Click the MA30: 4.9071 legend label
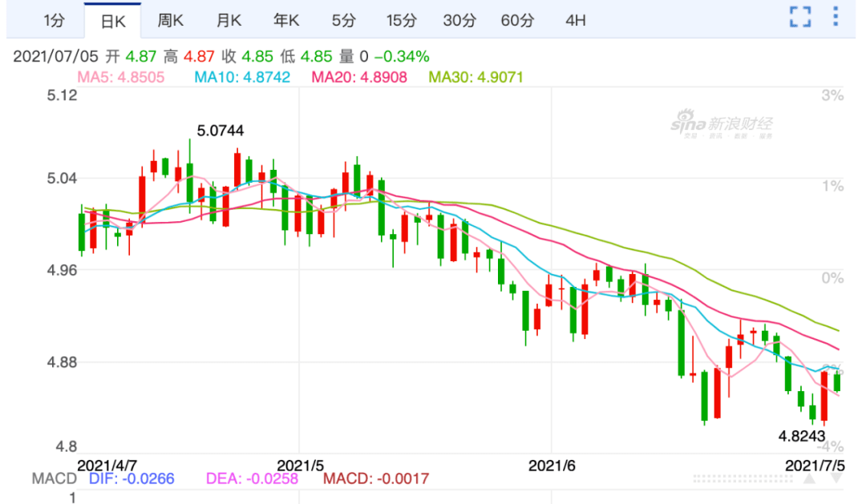This screenshot has width=866, height=504. 476,77
